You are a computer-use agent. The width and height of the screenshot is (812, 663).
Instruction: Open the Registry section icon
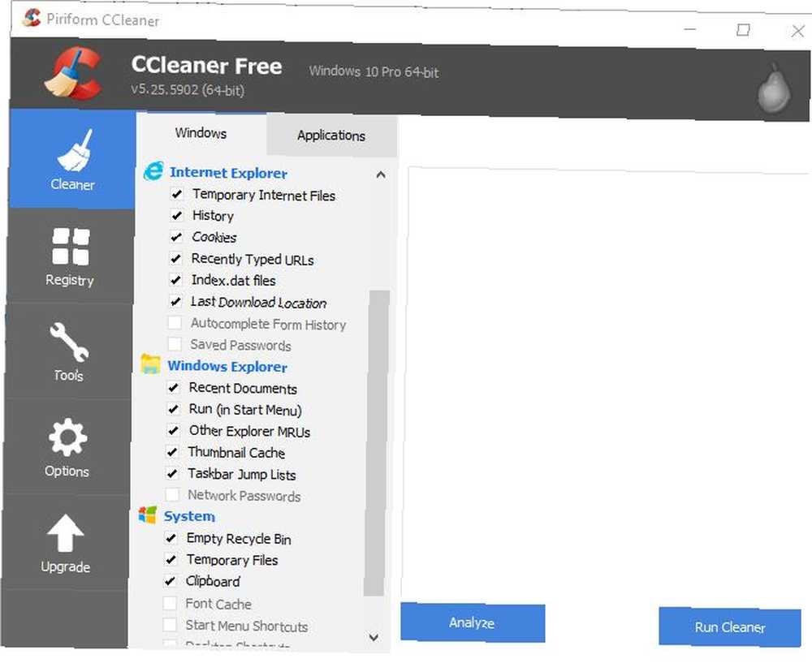(x=71, y=247)
